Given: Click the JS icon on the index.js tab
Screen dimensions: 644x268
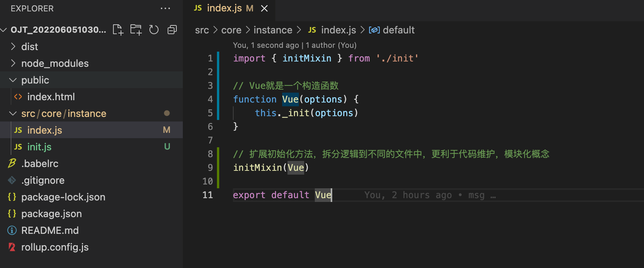Looking at the screenshot, I should pyautogui.click(x=198, y=8).
